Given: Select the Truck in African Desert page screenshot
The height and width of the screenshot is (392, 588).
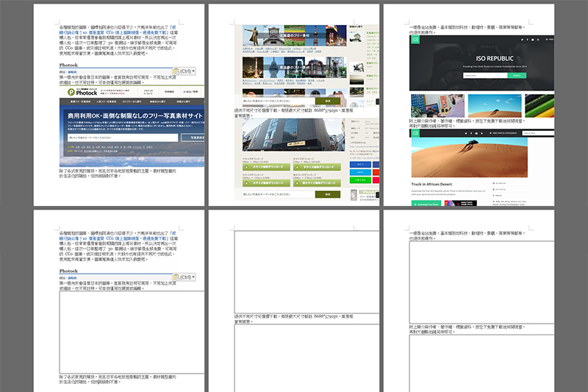Looking at the screenshot, I should click(481, 167).
